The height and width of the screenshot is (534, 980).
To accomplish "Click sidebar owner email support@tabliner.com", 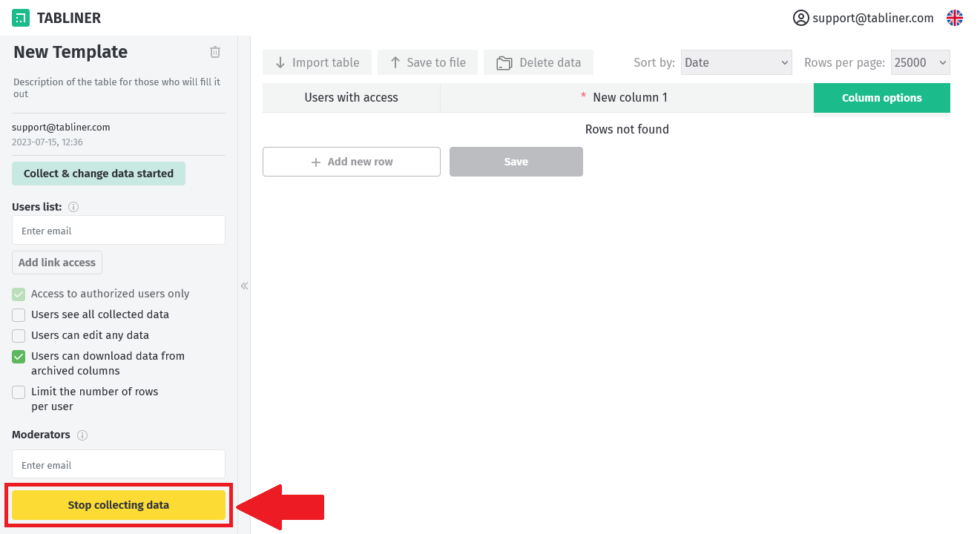I will [61, 128].
